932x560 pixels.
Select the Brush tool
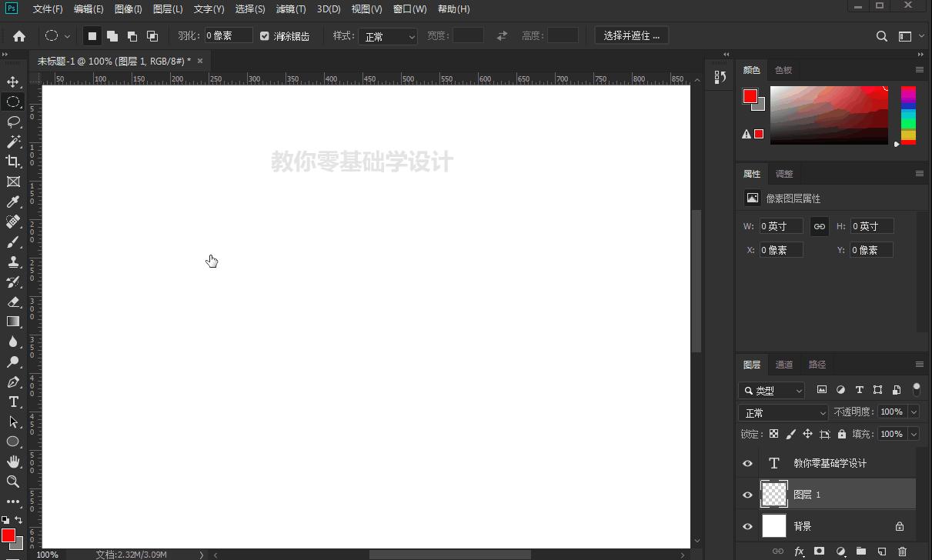tap(14, 242)
